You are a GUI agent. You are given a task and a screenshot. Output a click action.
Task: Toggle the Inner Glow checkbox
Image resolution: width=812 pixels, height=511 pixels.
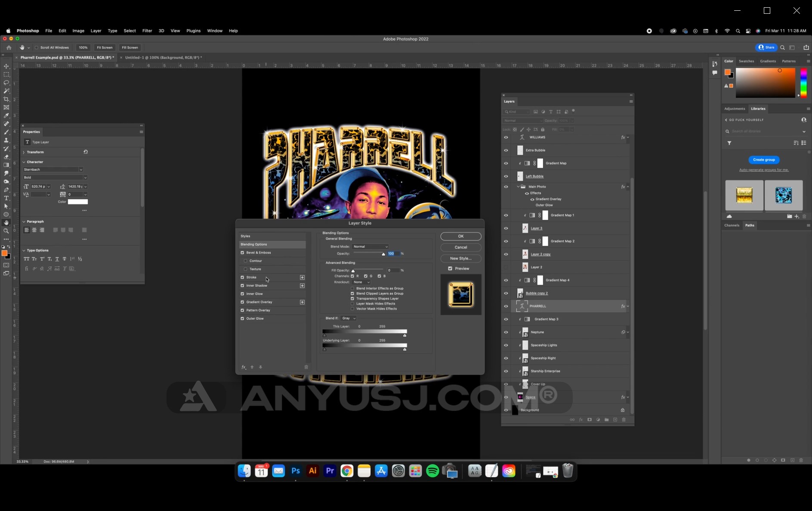[242, 294]
